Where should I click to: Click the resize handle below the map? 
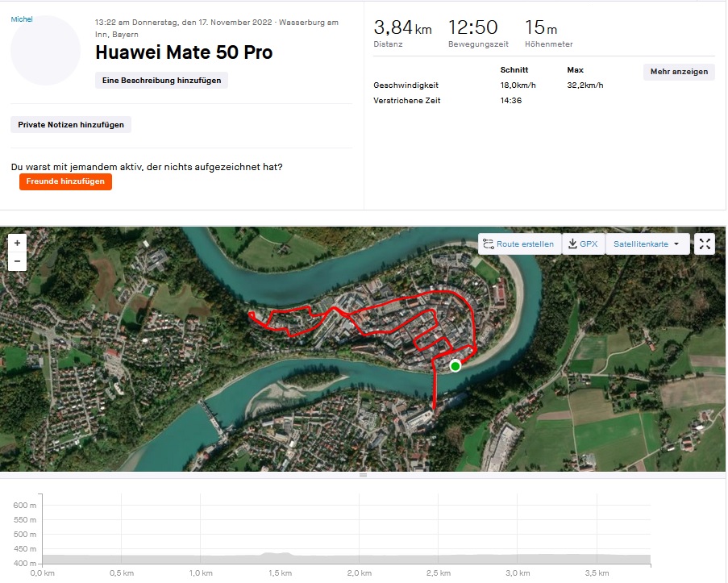coord(363,475)
